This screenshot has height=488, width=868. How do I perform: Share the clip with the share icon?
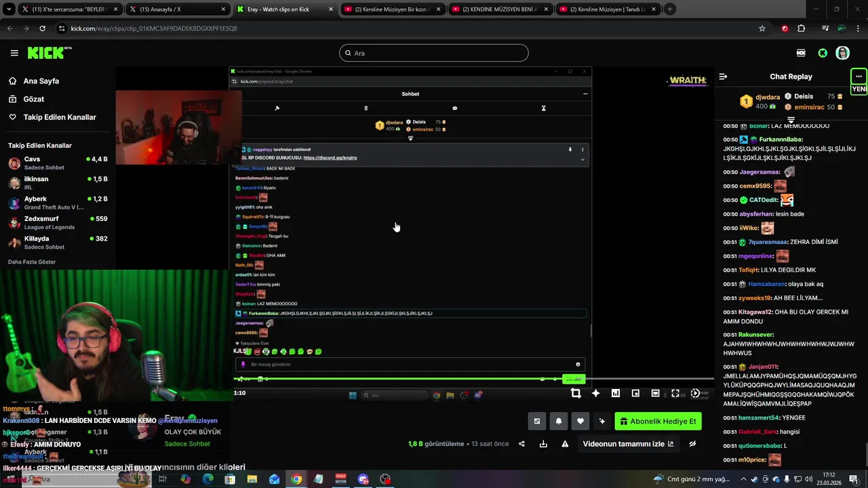tap(521, 444)
